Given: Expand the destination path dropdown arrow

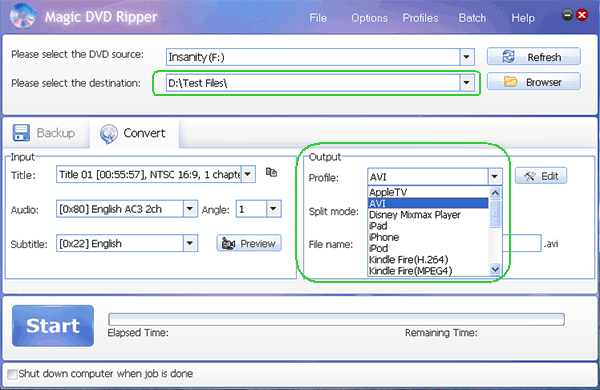Looking at the screenshot, I should [466, 83].
